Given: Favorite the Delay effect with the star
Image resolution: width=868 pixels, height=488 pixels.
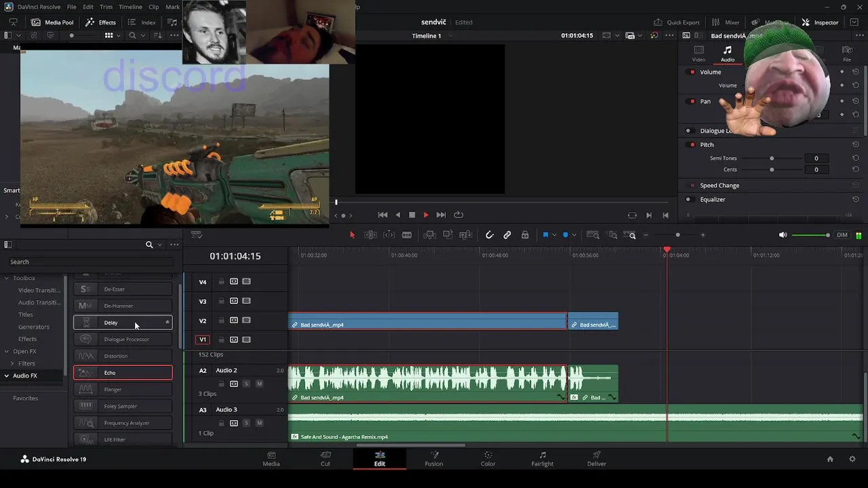Looking at the screenshot, I should pyautogui.click(x=167, y=323).
